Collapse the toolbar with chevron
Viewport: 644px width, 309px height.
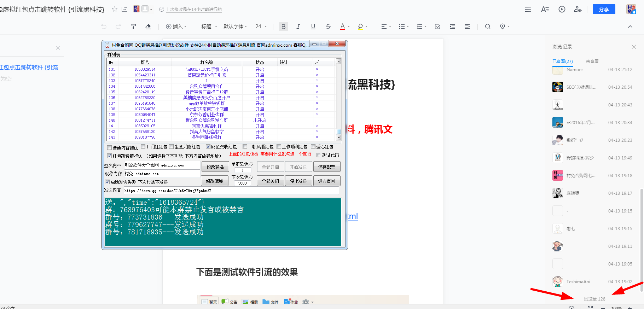point(630,27)
